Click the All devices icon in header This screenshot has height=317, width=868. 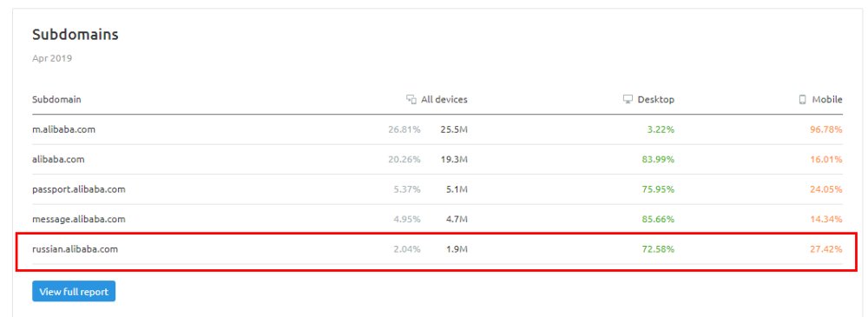click(x=411, y=100)
